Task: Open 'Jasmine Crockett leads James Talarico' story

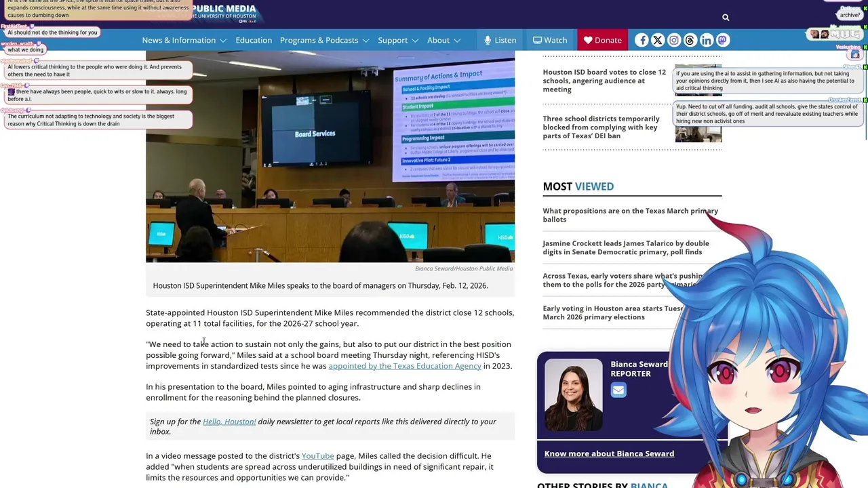Action: coord(625,247)
